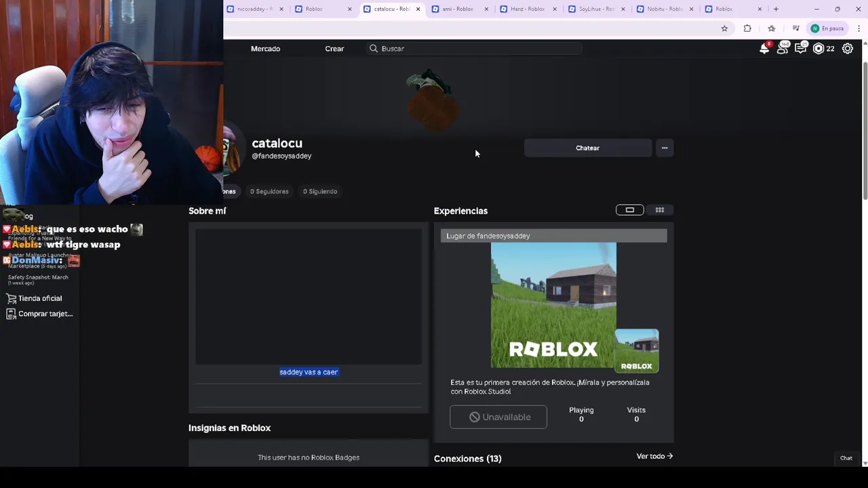Viewport: 868px width, 488px height.
Task: Select the small Roblox experience thumbnail
Action: point(637,350)
